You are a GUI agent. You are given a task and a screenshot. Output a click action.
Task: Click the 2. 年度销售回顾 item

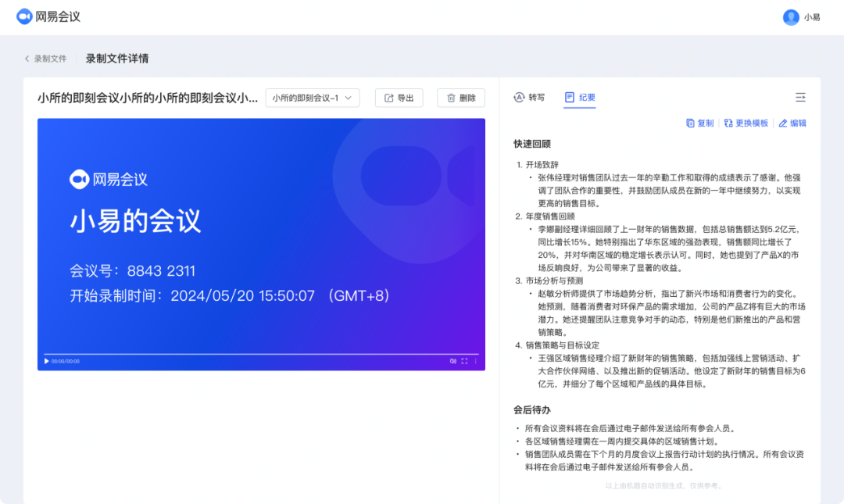545,216
